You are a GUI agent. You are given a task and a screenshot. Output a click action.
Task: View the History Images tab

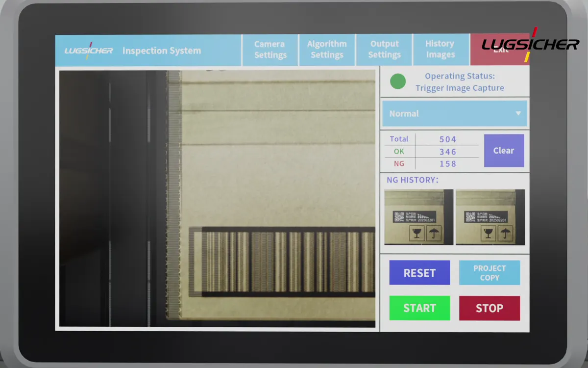coord(441,50)
